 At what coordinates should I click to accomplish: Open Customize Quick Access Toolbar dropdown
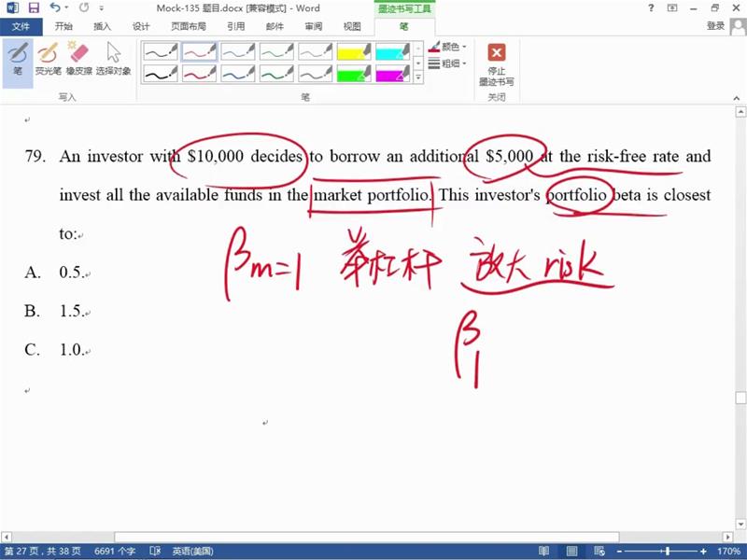[x=102, y=8]
